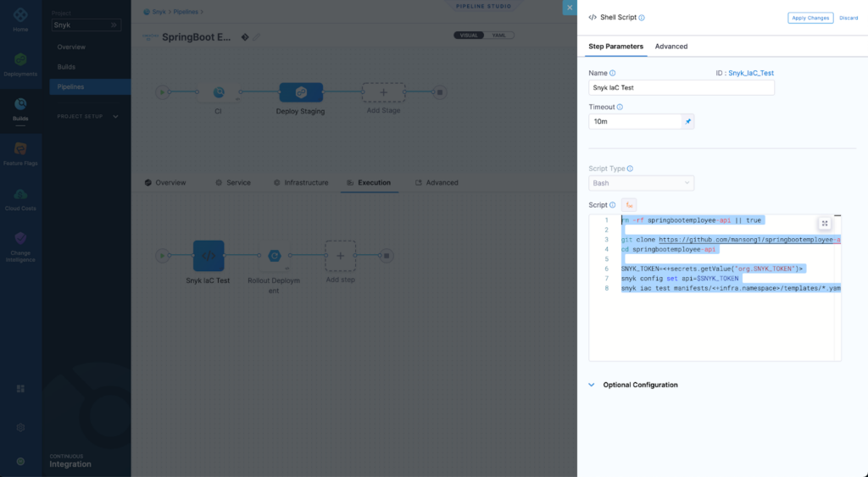
Task: Open Overview in project menu
Action: [71, 47]
